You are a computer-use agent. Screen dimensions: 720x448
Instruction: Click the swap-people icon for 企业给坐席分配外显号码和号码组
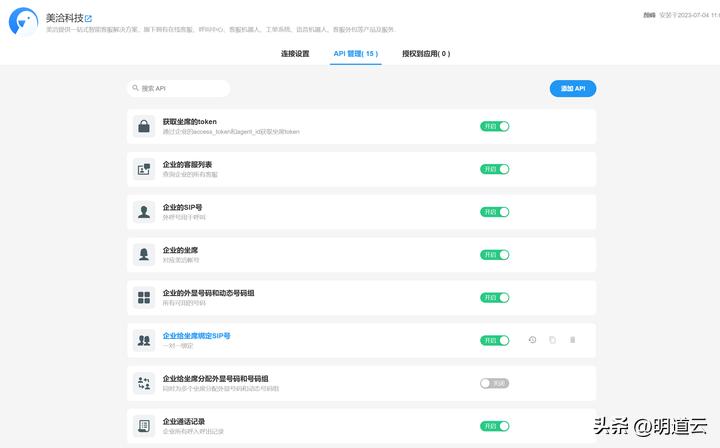[144, 383]
